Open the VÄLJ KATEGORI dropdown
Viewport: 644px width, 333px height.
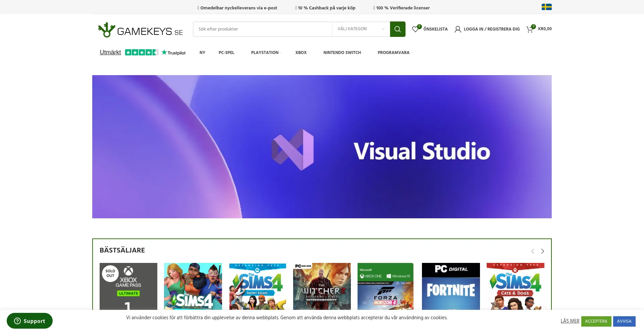tap(361, 29)
